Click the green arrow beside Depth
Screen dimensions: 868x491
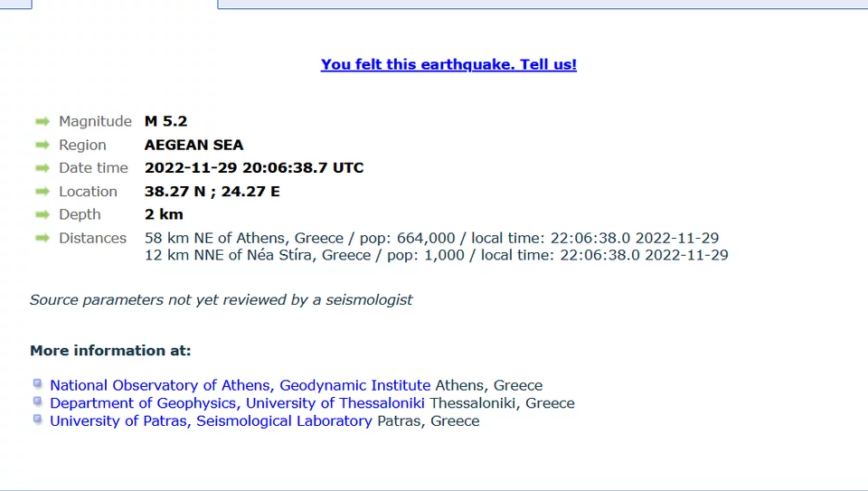pyautogui.click(x=42, y=214)
